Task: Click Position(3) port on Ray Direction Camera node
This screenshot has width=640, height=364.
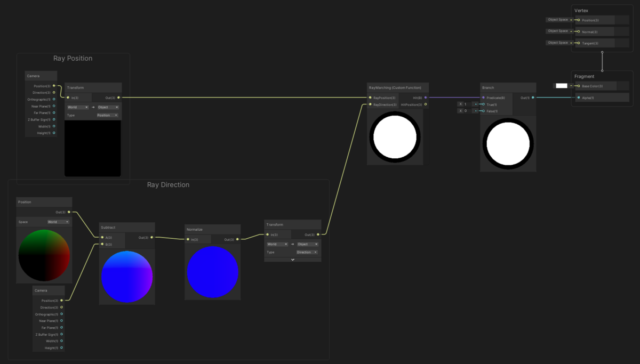Action: 61,301
